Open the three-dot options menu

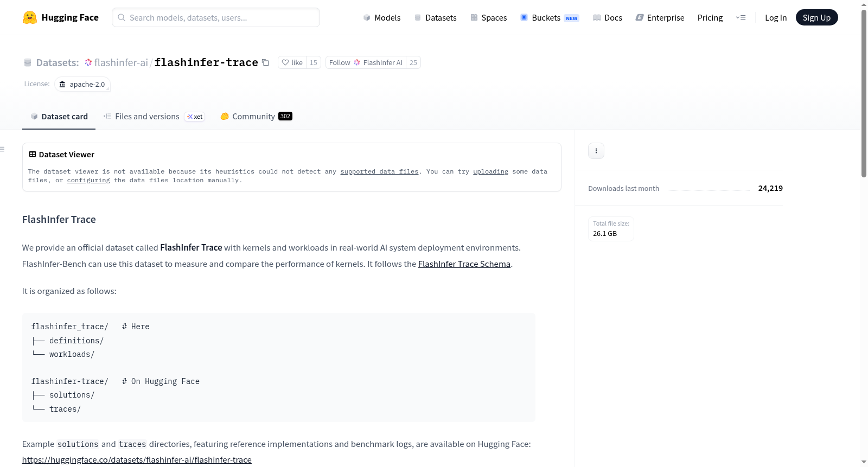coord(596,151)
